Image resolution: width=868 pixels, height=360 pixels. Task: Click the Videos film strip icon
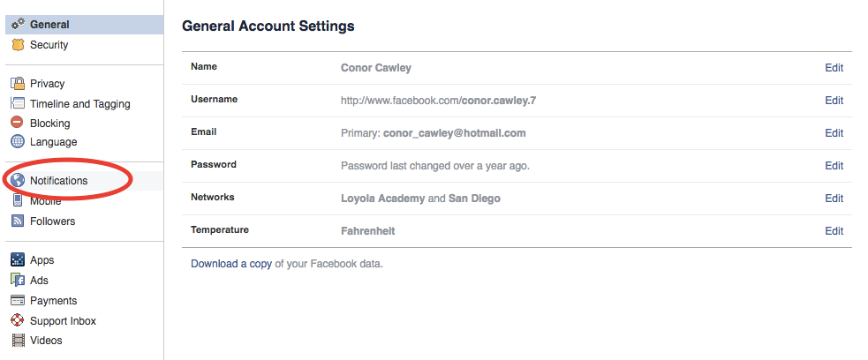pyautogui.click(x=18, y=341)
